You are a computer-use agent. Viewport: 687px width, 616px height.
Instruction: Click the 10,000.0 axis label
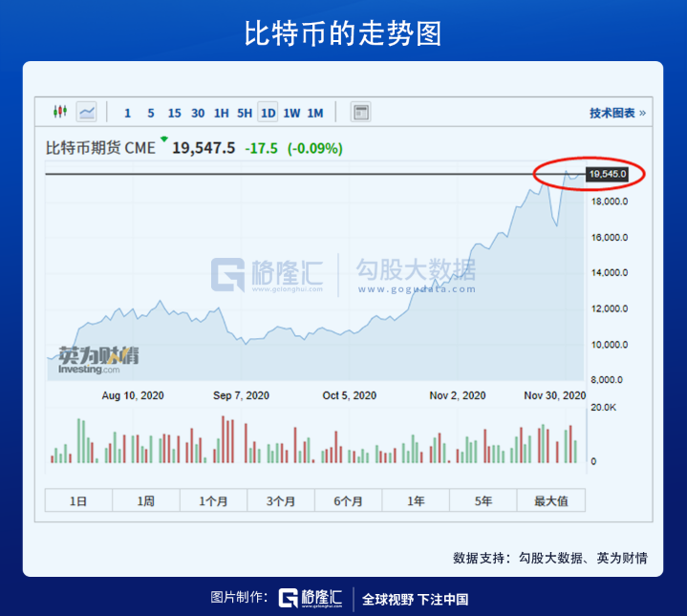tap(610, 345)
